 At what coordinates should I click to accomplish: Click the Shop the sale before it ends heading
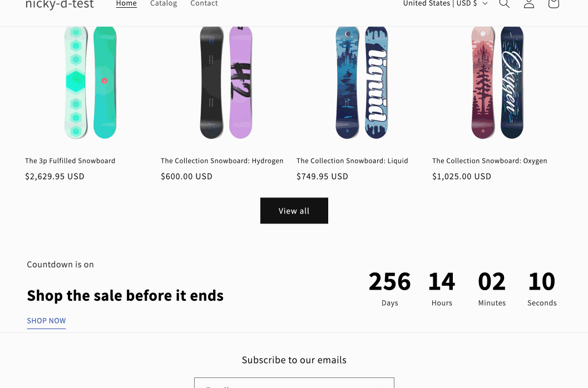click(x=125, y=295)
